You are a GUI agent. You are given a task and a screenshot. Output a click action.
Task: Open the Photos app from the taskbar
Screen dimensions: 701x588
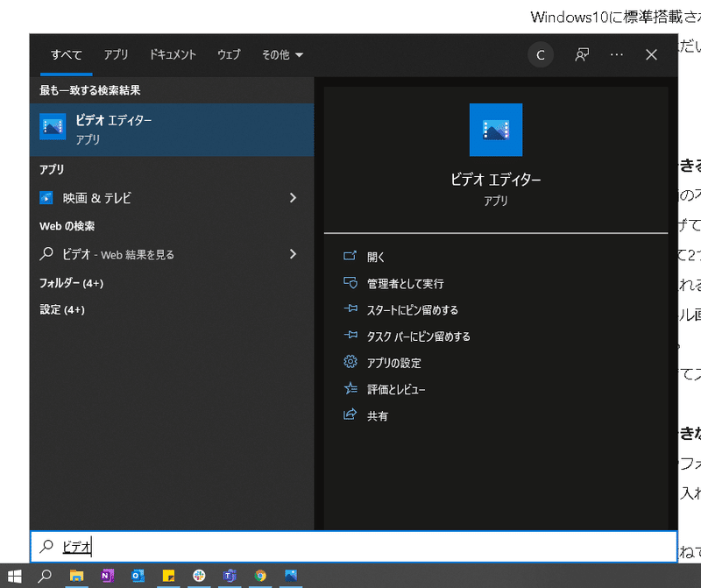click(291, 576)
